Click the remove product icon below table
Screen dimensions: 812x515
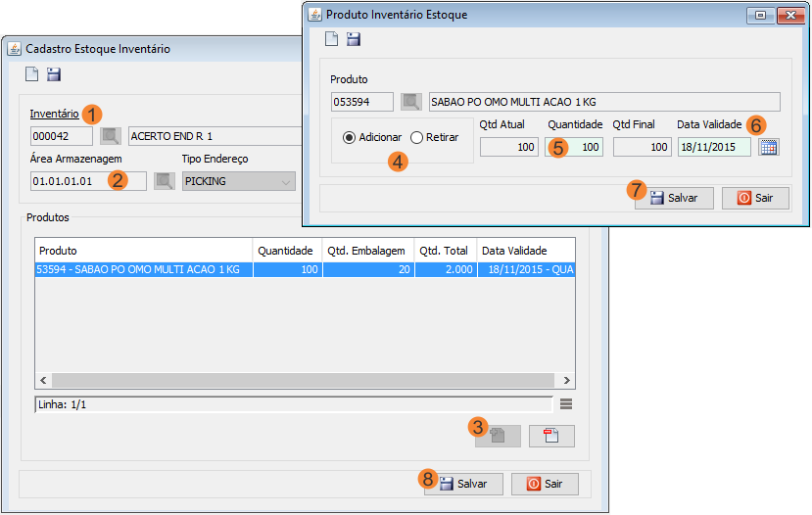tap(551, 437)
